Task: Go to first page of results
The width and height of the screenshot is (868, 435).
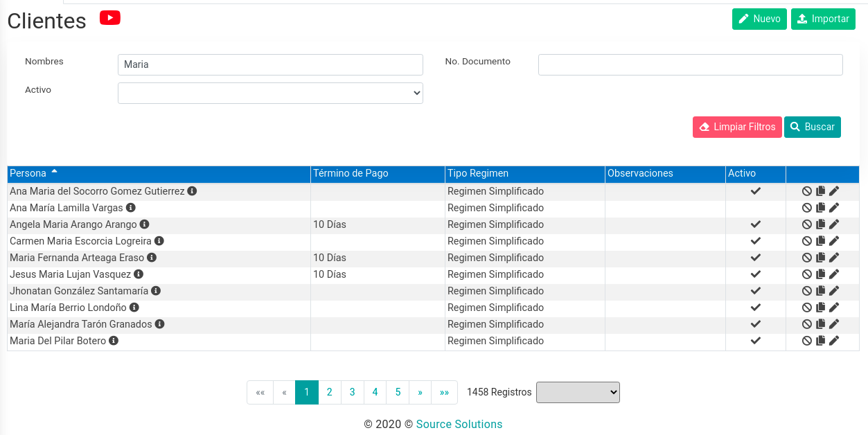Action: [x=260, y=392]
